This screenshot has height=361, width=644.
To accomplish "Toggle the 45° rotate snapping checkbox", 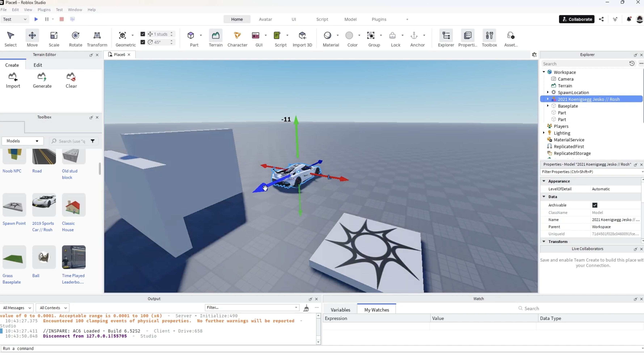I will [x=143, y=42].
